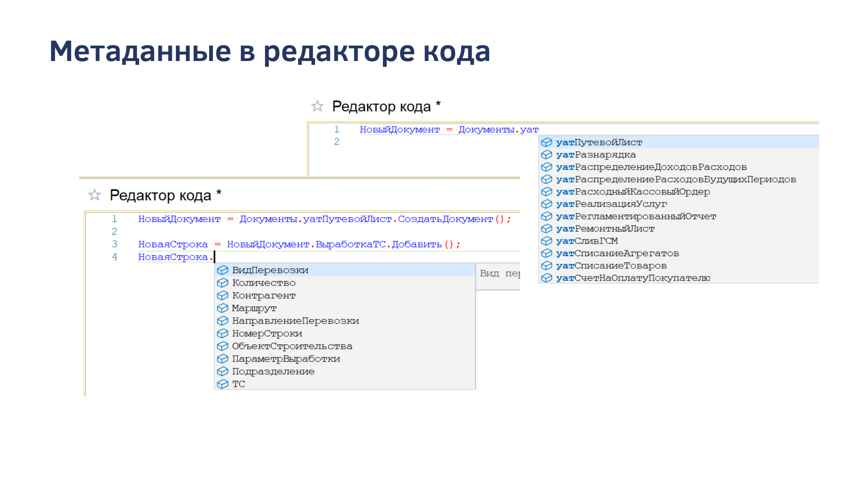Viewport: 868px width, 488px height.
Task: Click favorite star beside upper Редактор кода
Action: click(x=317, y=106)
